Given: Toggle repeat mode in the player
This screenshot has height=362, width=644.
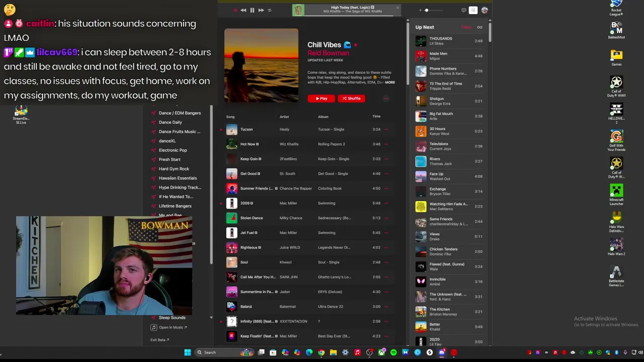Looking at the screenshot, I should click(x=269, y=10).
